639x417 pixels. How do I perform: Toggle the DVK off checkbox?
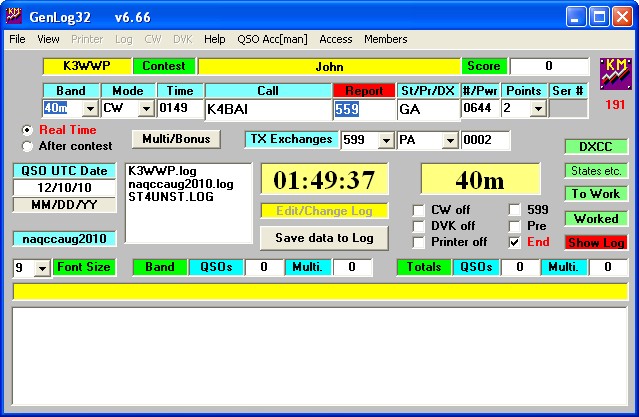click(x=419, y=226)
